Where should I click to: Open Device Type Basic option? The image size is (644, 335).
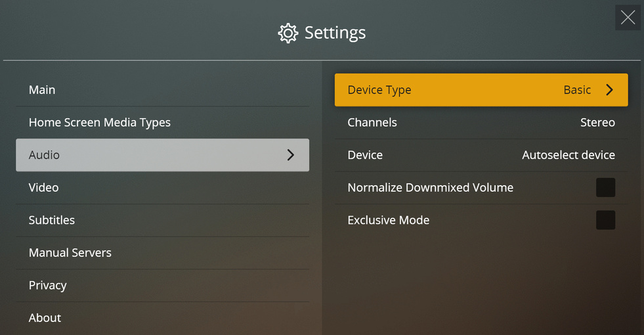click(x=577, y=90)
